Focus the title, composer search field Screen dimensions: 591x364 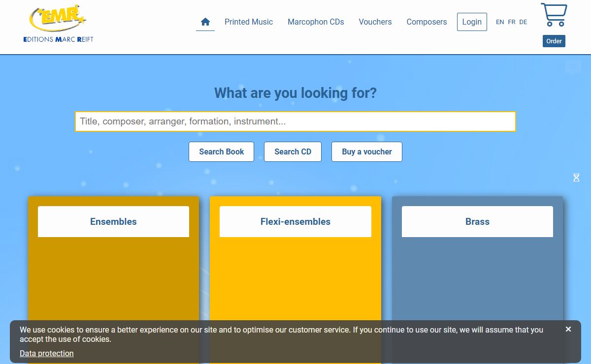[295, 121]
